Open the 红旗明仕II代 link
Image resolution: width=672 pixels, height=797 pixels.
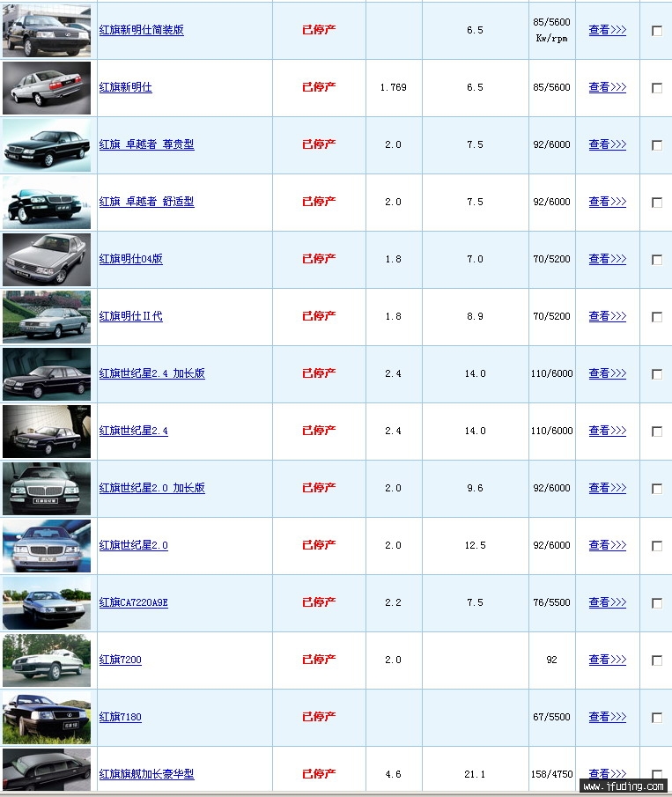(130, 316)
